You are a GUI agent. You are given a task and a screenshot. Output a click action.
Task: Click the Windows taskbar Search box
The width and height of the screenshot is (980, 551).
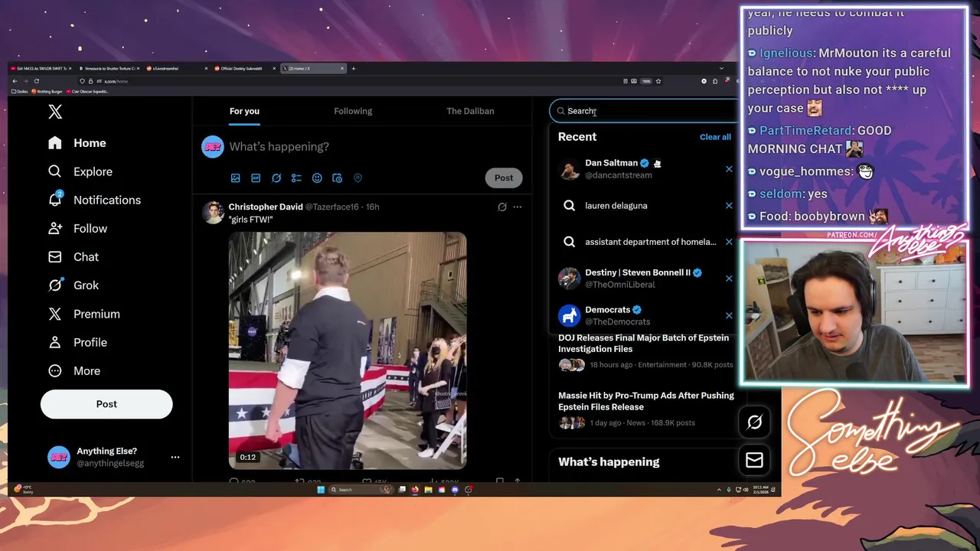pos(361,490)
